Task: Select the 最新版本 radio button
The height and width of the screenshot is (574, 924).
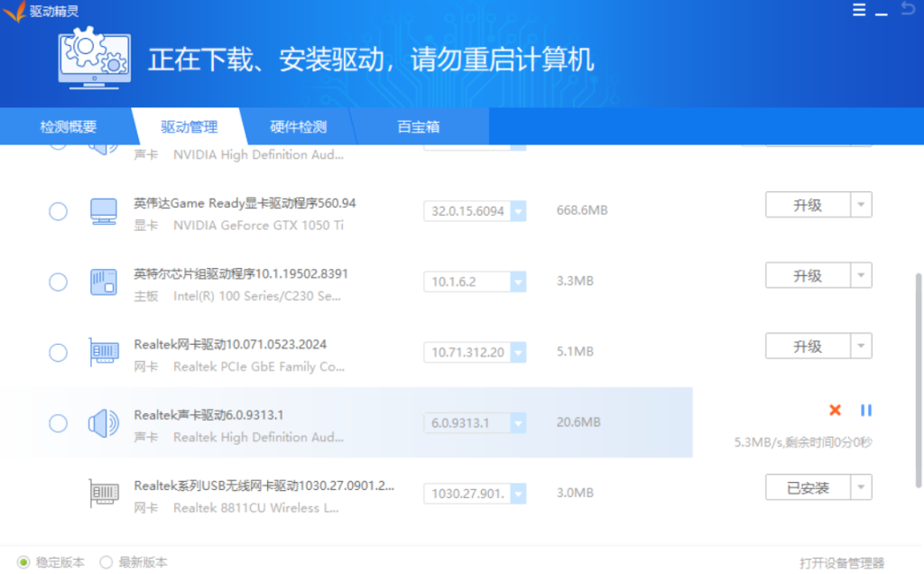Action: pos(106,561)
